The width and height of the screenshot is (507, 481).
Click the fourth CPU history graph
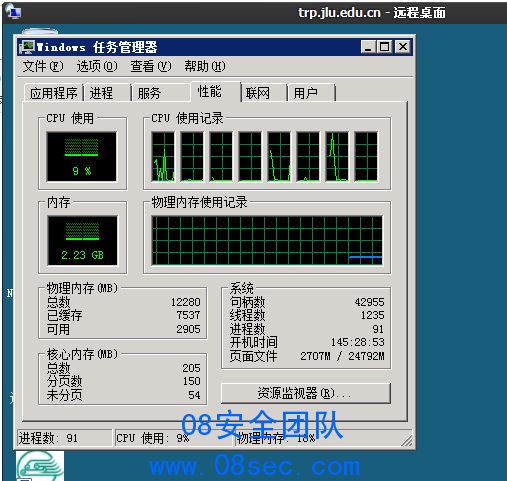click(x=250, y=156)
